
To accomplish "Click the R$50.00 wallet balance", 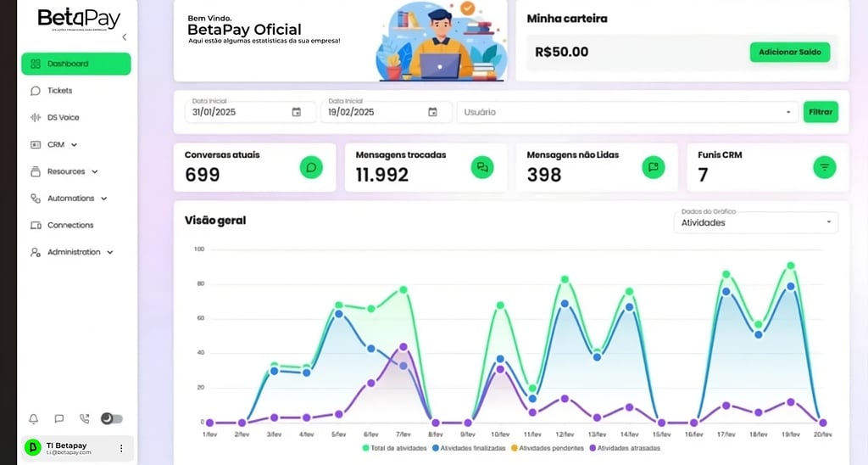I will click(x=561, y=52).
